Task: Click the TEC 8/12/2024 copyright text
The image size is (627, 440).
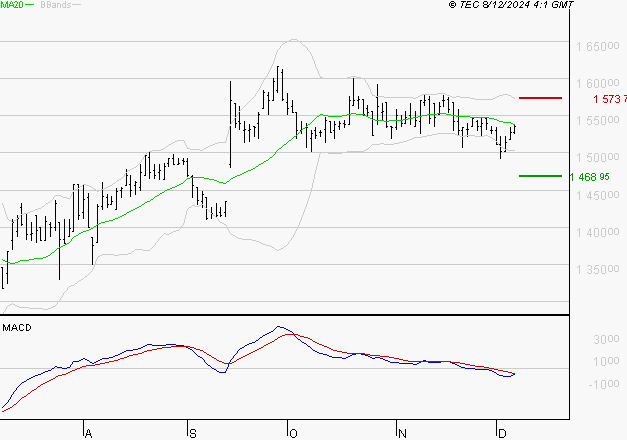Action: [x=511, y=4]
